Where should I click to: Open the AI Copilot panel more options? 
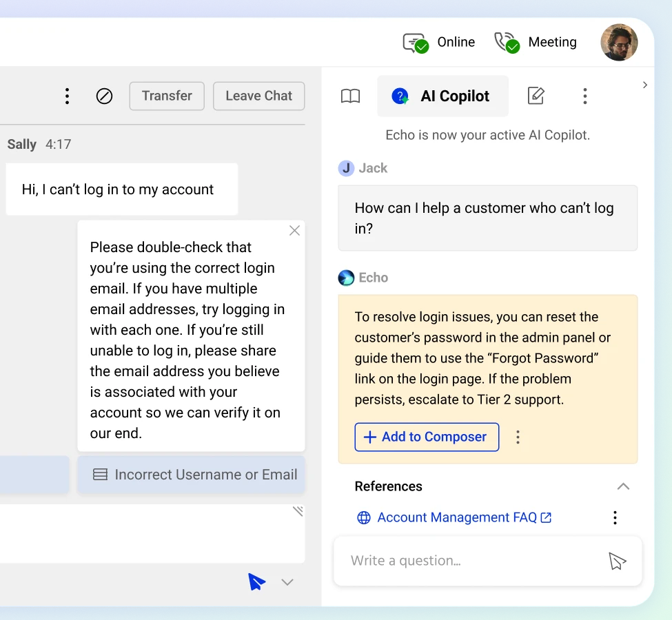point(584,96)
